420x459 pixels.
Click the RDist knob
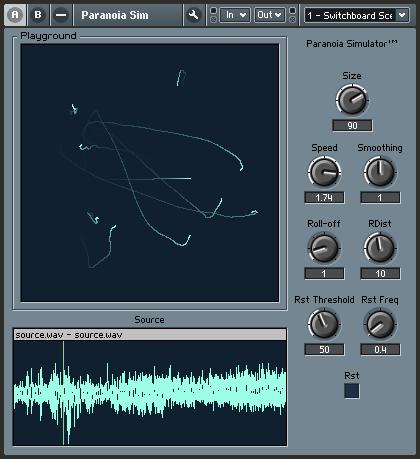click(380, 248)
